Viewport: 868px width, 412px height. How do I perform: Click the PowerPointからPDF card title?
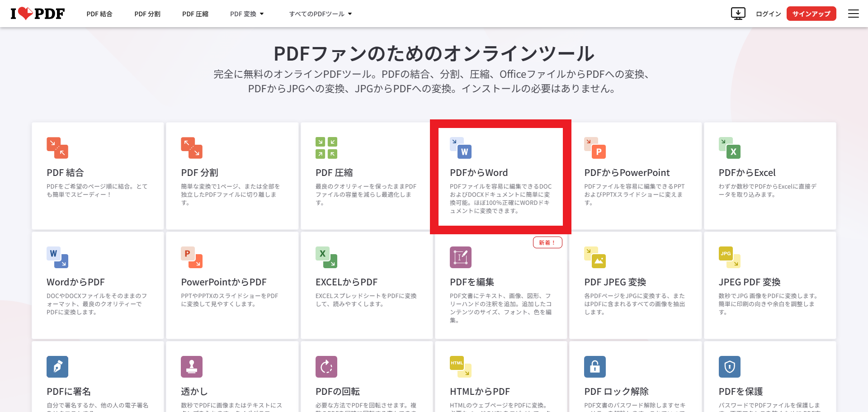click(224, 282)
